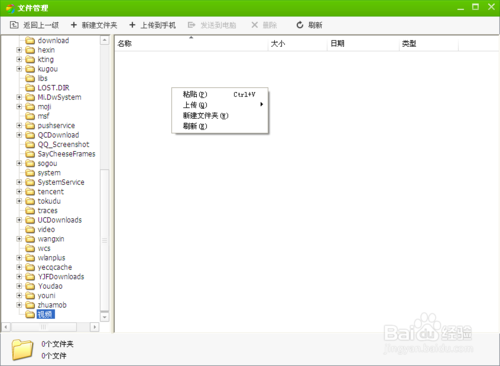Image resolution: width=500 pixels, height=366 pixels.
Task: Select the zhuamob tree item
Action: click(x=52, y=305)
